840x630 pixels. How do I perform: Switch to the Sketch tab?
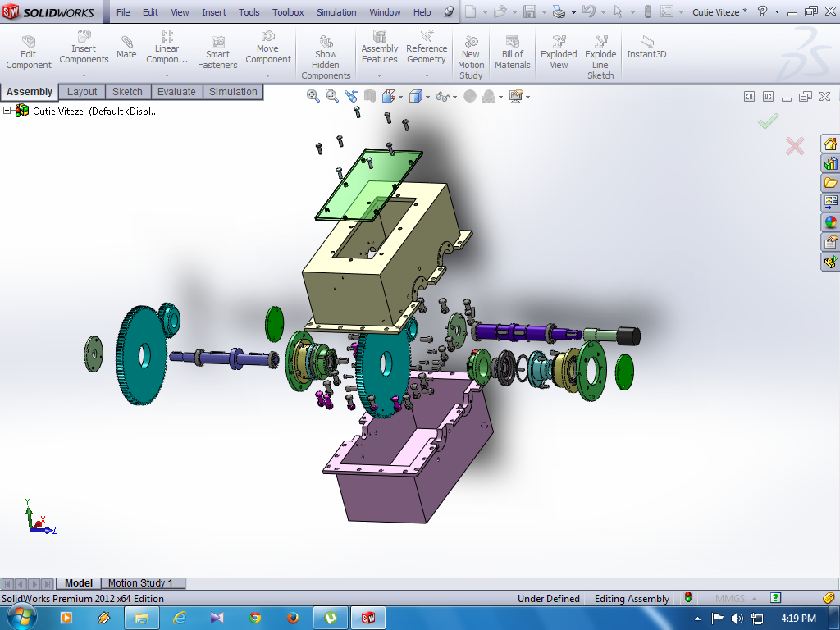(127, 92)
